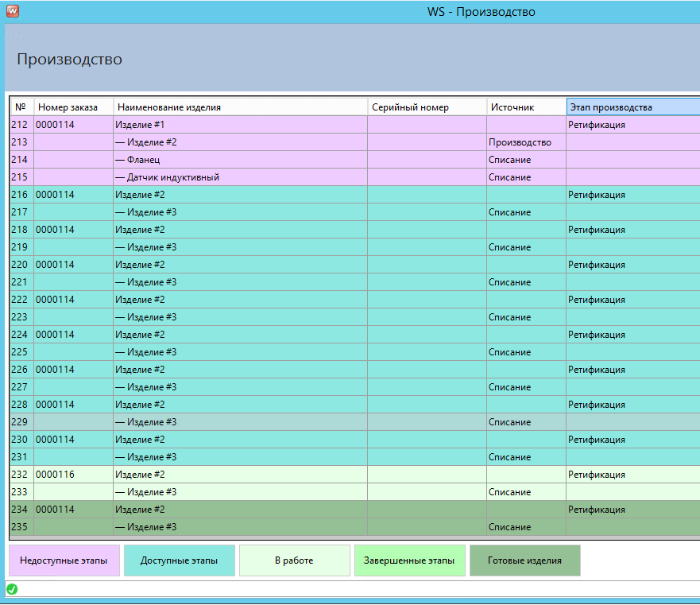Sort by the Этап производства column header
Image resolution: width=700 pixels, height=605 pixels.
(633, 107)
